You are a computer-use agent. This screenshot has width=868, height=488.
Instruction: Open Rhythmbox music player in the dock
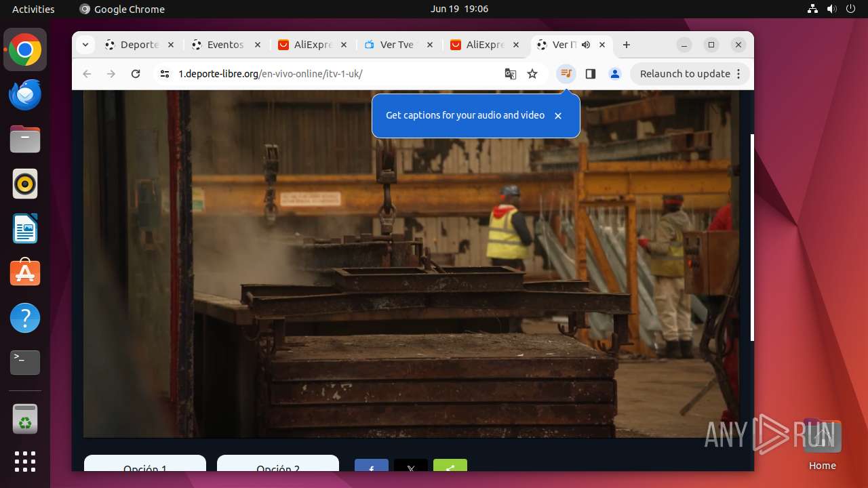coord(25,184)
